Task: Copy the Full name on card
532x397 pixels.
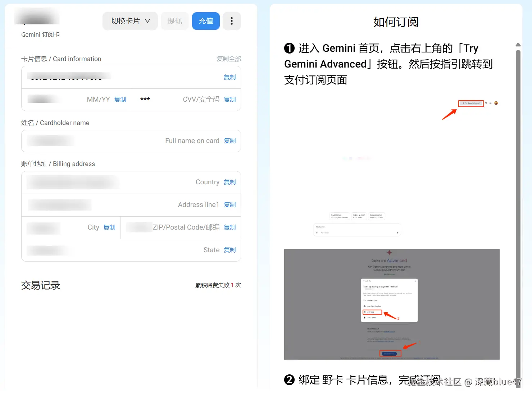Action: pos(229,141)
